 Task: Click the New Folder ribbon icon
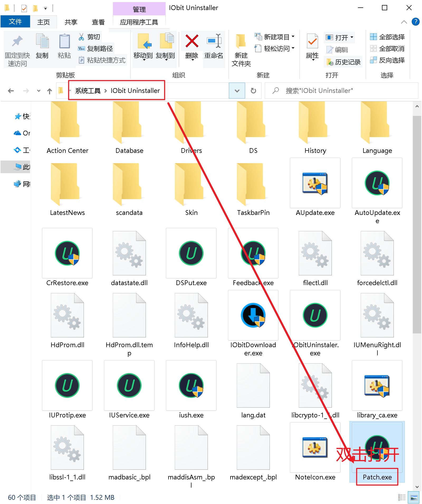coord(241,41)
